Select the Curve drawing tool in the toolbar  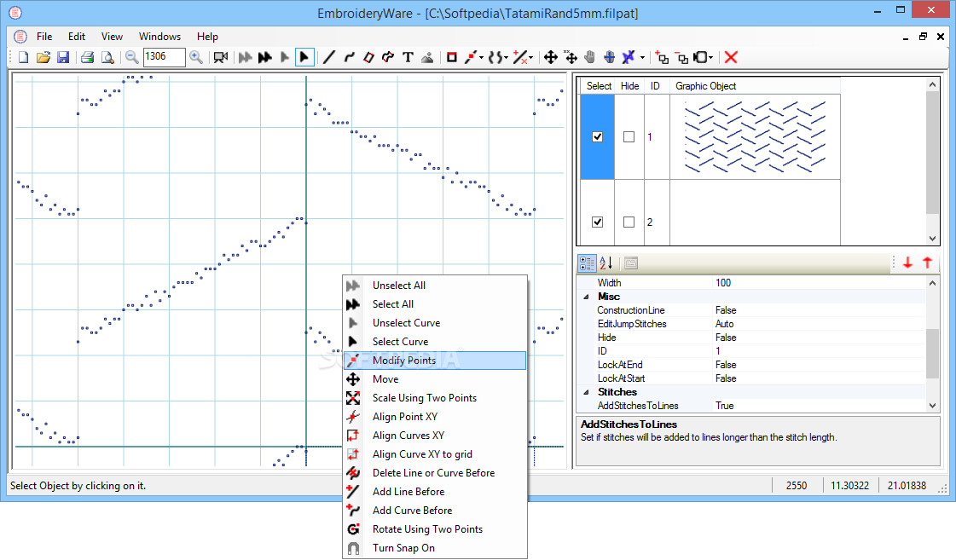349,57
